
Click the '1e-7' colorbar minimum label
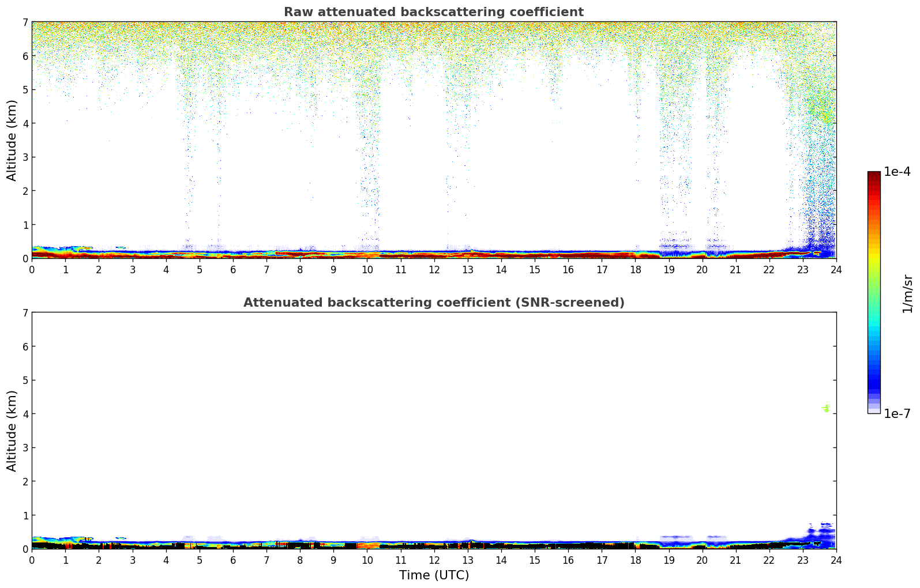coord(897,414)
